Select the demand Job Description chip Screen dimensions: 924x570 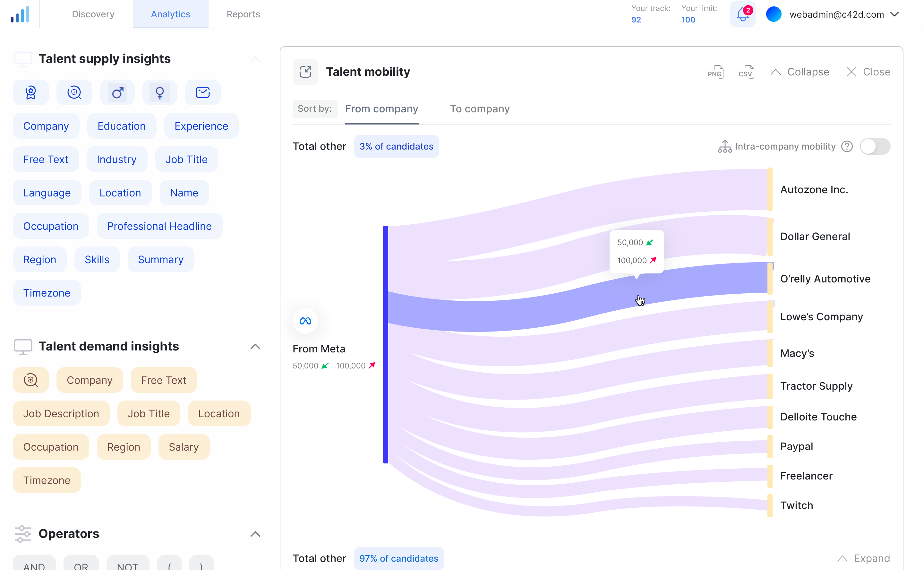pos(61,414)
